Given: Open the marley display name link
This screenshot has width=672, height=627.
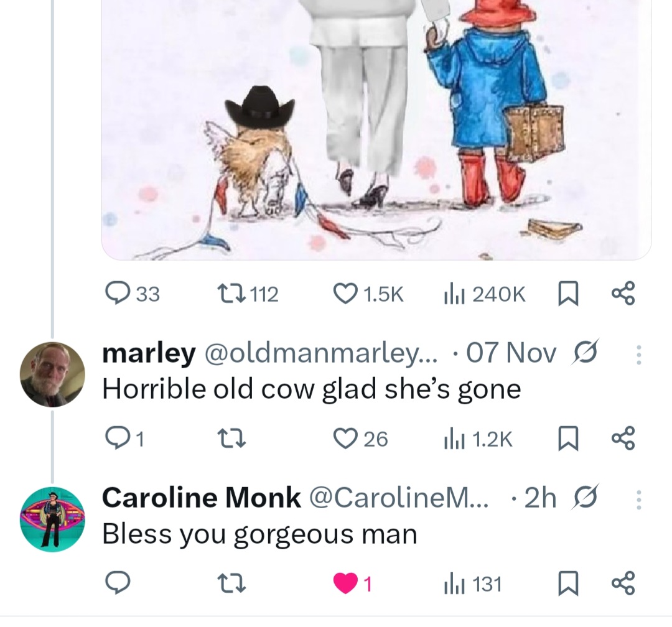Looking at the screenshot, I should tap(148, 353).
